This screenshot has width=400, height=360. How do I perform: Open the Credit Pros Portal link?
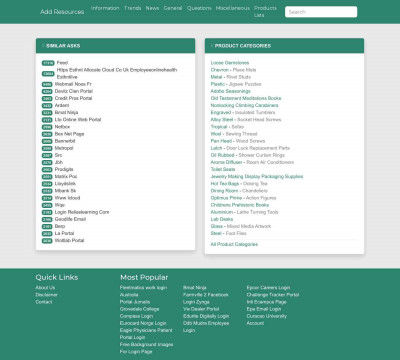coord(73,98)
